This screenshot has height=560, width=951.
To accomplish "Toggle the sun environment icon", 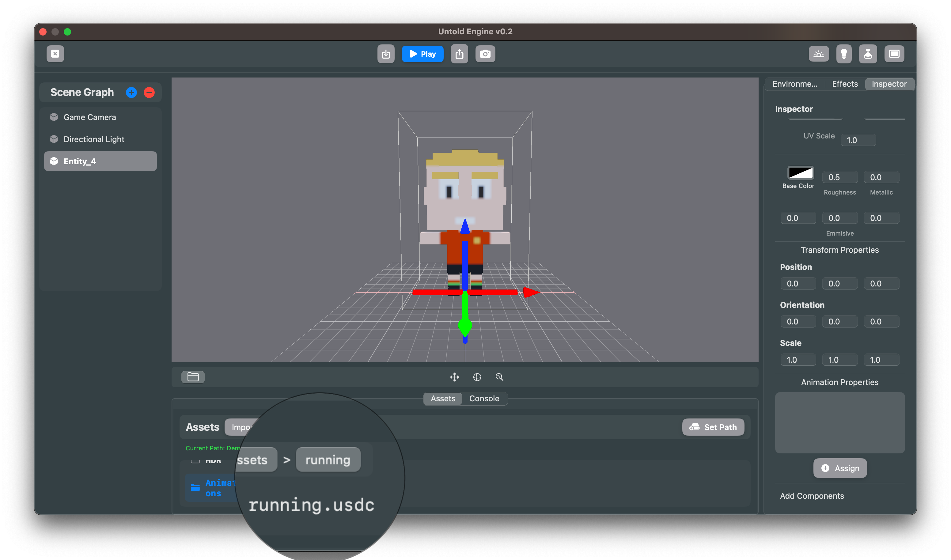I will click(x=819, y=54).
